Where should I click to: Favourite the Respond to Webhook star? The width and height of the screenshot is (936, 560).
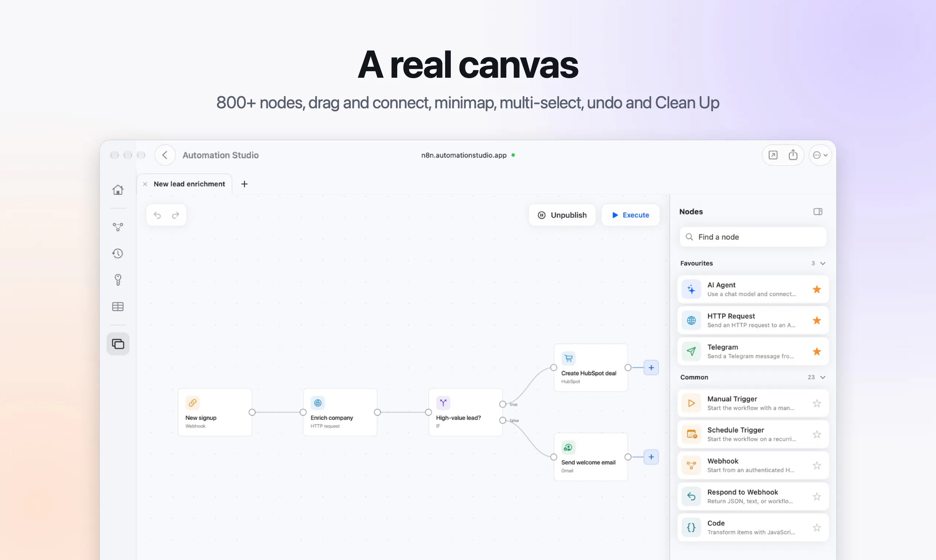coord(817,496)
